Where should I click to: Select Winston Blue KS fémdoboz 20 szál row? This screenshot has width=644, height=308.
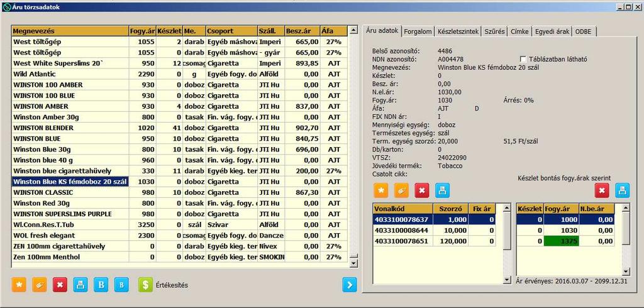(x=180, y=182)
